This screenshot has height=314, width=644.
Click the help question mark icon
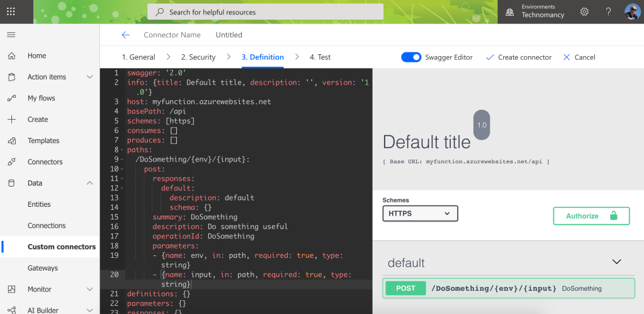[608, 11]
